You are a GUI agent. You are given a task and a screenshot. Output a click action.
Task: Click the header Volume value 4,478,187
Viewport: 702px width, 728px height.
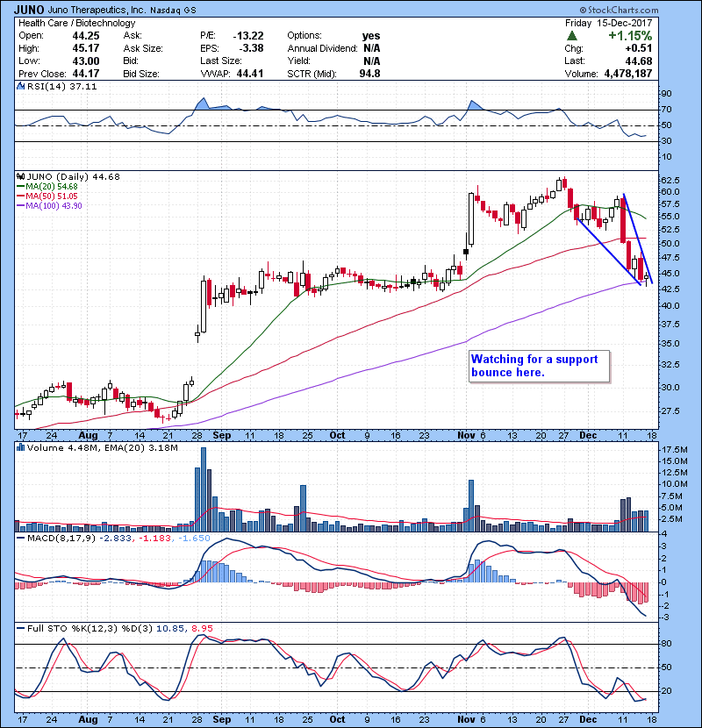click(628, 74)
